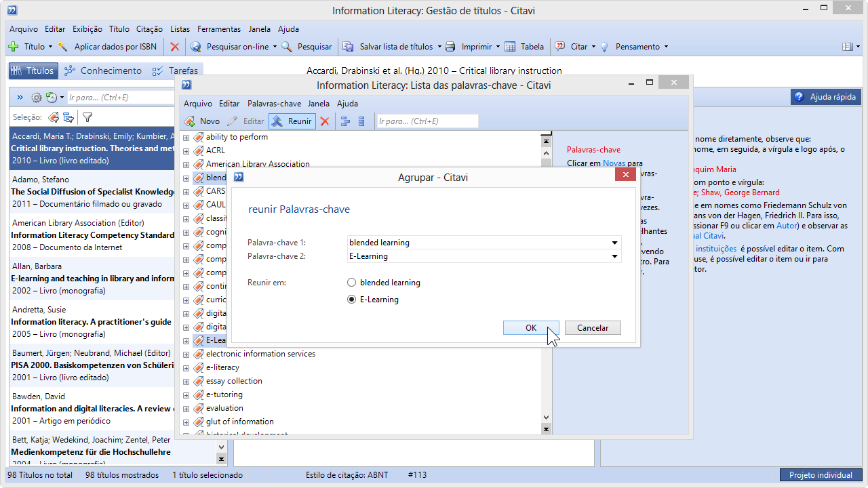Click Novo in keyword list toolbar
The image size is (868, 488).
[x=202, y=121]
